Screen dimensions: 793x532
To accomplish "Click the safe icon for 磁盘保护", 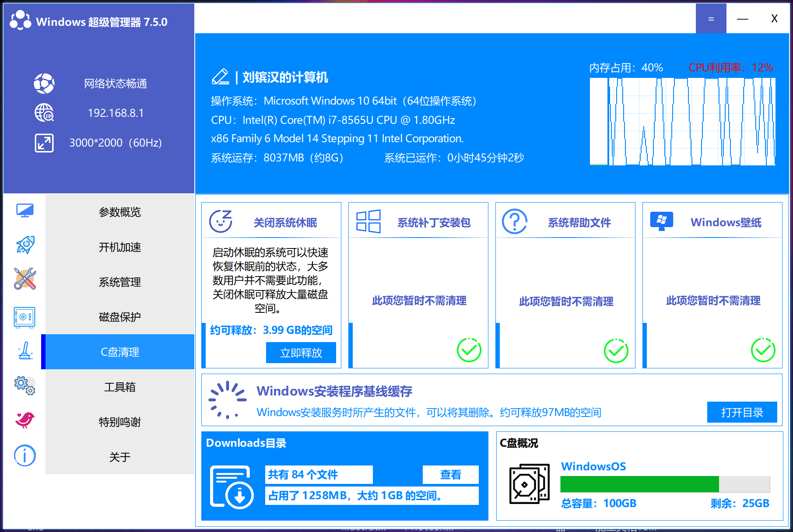I will point(25,317).
